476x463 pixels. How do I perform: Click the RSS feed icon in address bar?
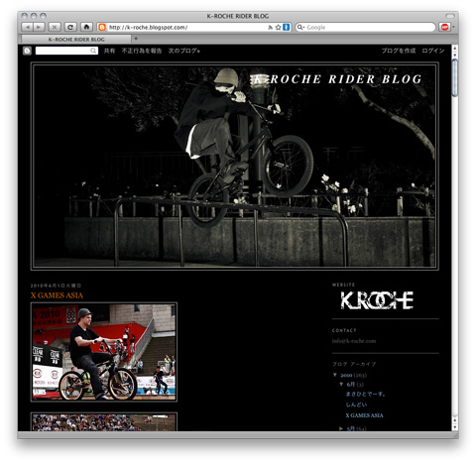click(x=270, y=28)
